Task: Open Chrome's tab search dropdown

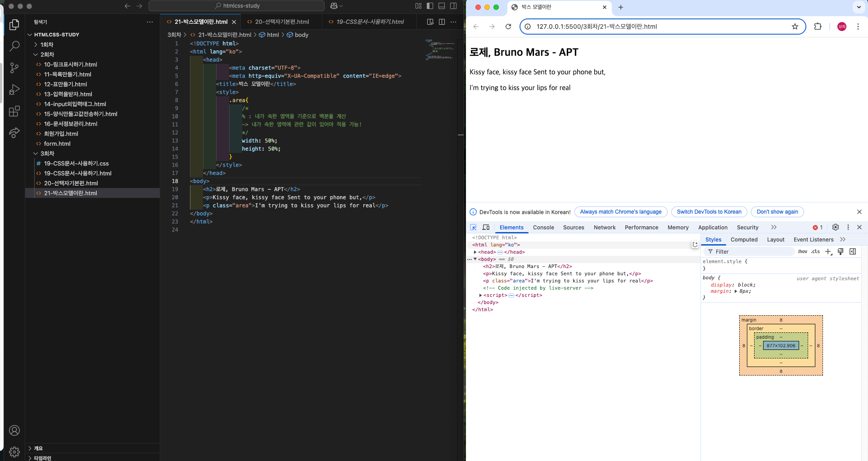Action: click(859, 7)
